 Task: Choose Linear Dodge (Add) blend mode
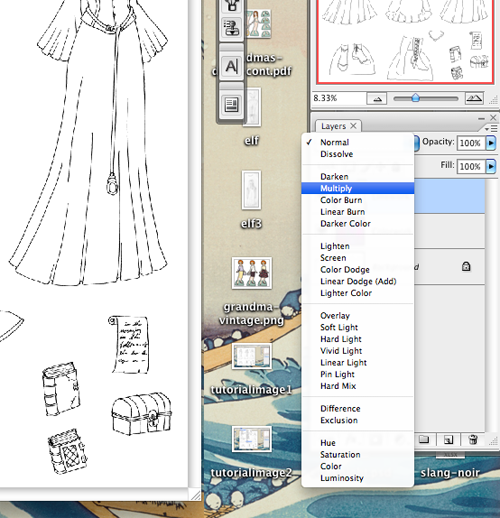pos(357,281)
